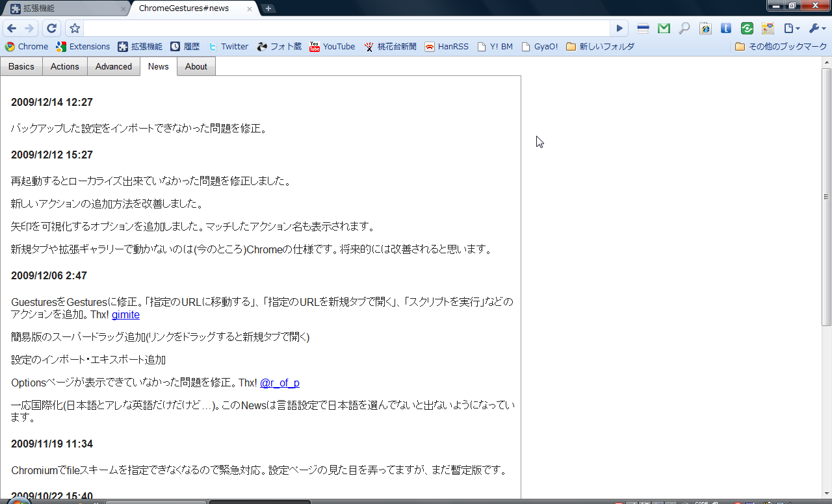
Task: Restore down the Chrome window
Action: pyautogui.click(x=792, y=5)
